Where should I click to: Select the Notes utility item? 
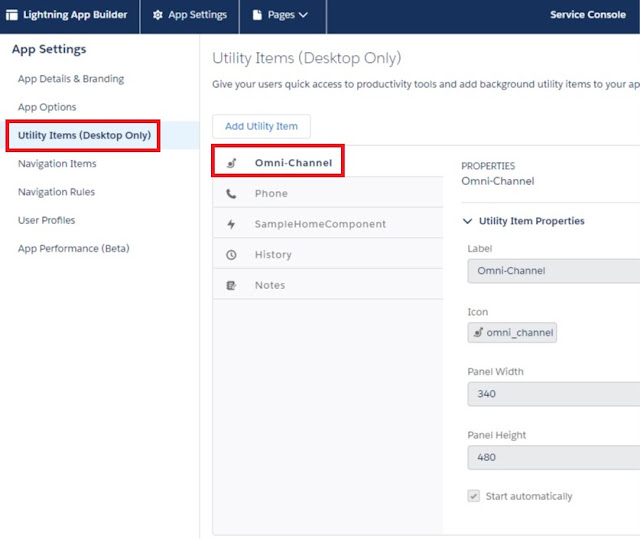tap(328, 284)
